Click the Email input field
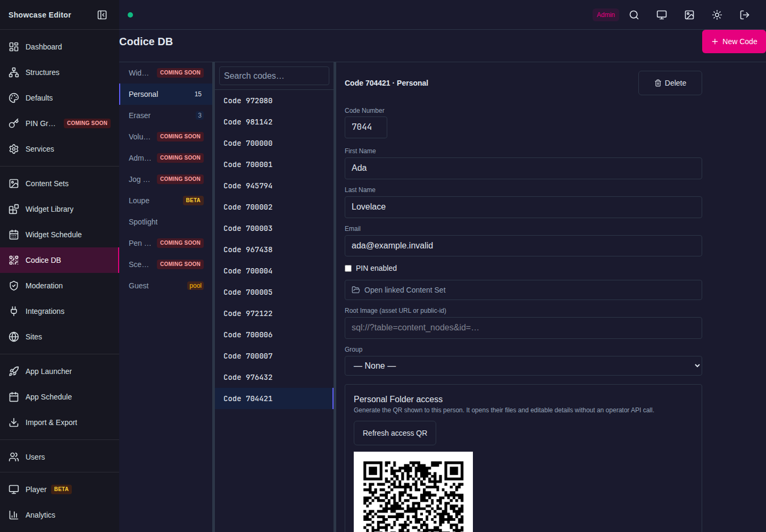This screenshot has width=766, height=532. 523,246
